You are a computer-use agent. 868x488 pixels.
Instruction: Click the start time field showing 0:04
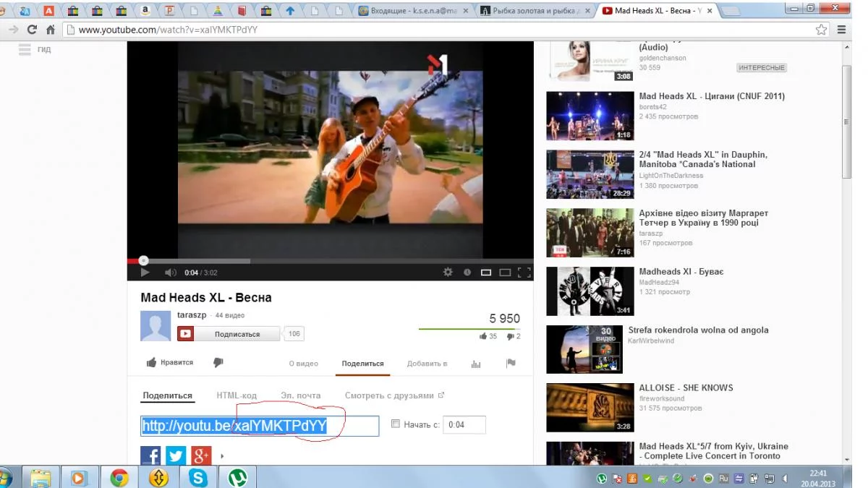tap(464, 425)
